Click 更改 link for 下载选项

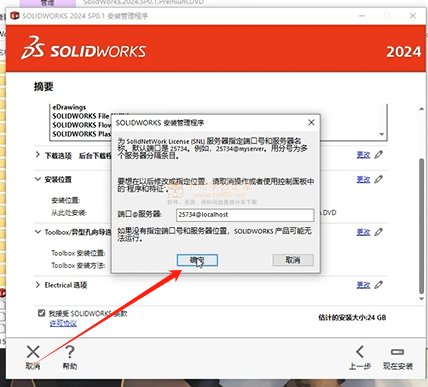[363, 155]
